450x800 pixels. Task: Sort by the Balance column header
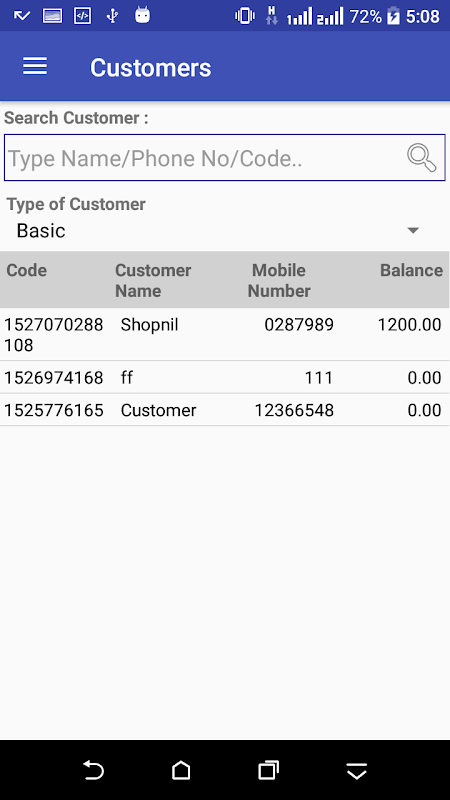[411, 270]
